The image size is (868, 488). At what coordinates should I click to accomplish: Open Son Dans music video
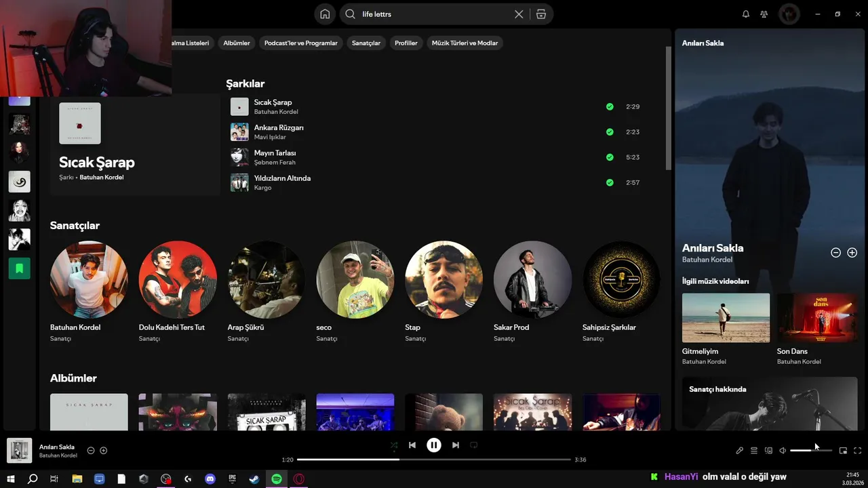[x=817, y=318]
